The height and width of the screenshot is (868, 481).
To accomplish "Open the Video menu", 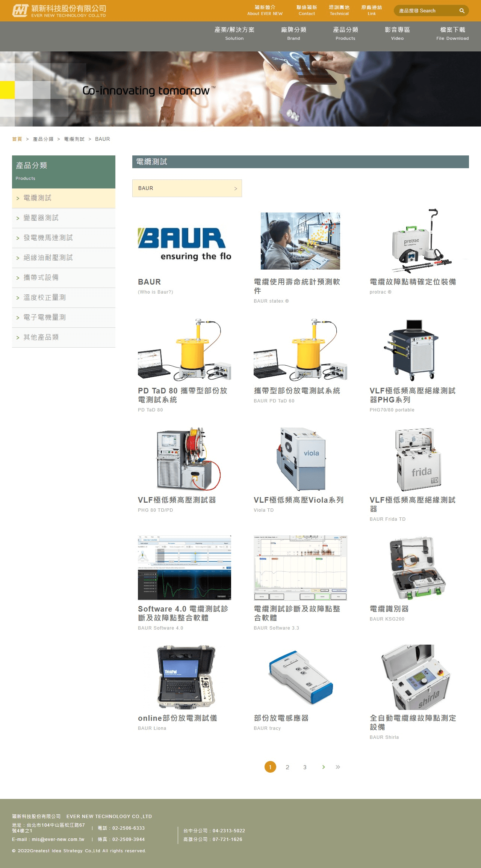I will tap(397, 33).
